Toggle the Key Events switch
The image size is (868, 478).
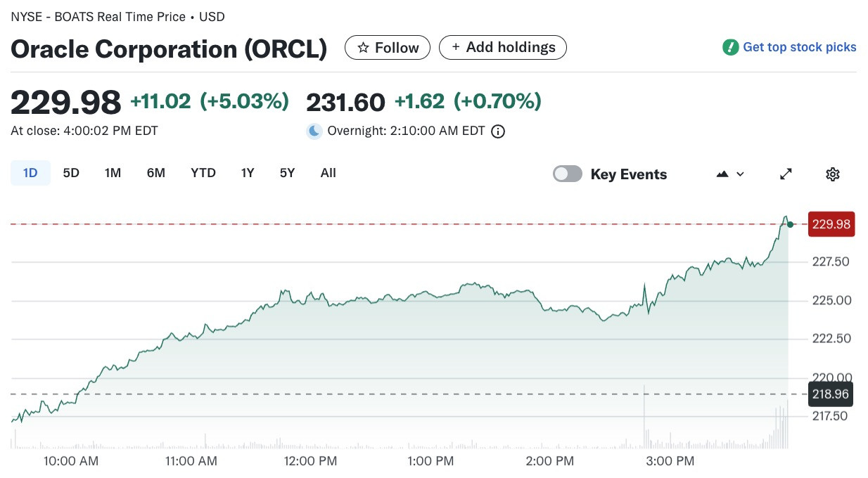pyautogui.click(x=568, y=174)
